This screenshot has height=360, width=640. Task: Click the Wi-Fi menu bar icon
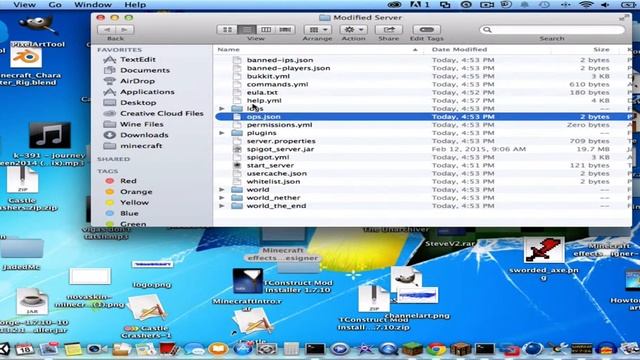tap(586, 5)
